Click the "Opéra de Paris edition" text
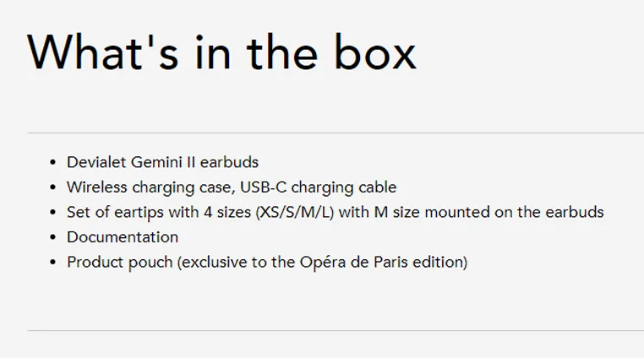This screenshot has height=358, width=644. pos(381,262)
